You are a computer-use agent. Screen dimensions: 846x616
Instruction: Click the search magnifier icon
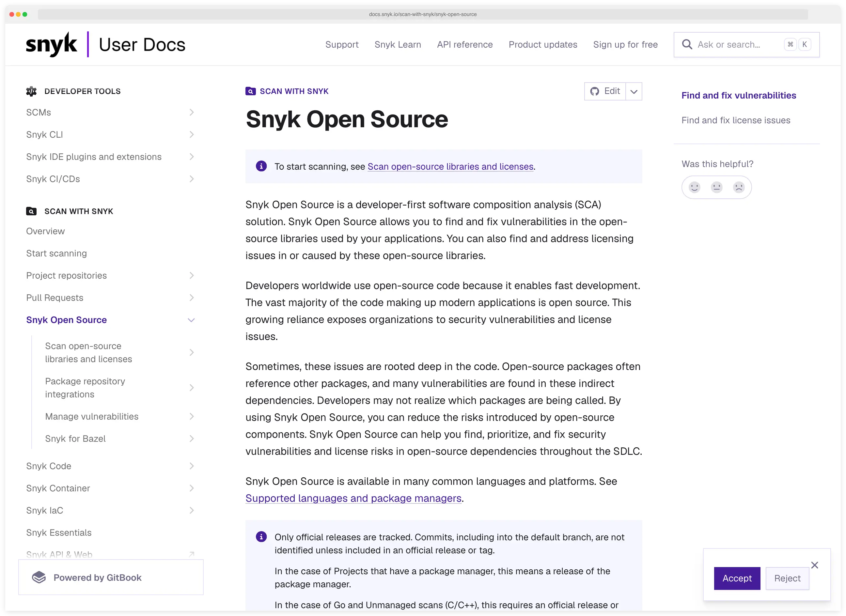pyautogui.click(x=687, y=44)
